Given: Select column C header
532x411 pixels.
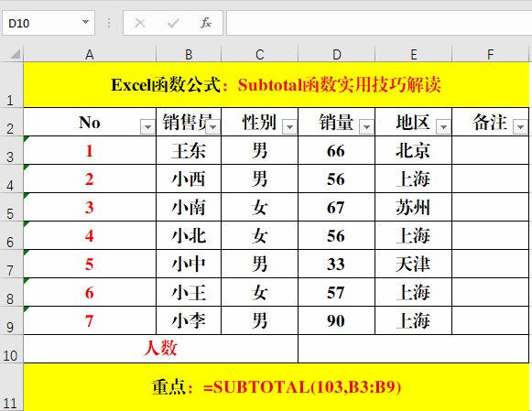Looking at the screenshot, I should (x=259, y=54).
